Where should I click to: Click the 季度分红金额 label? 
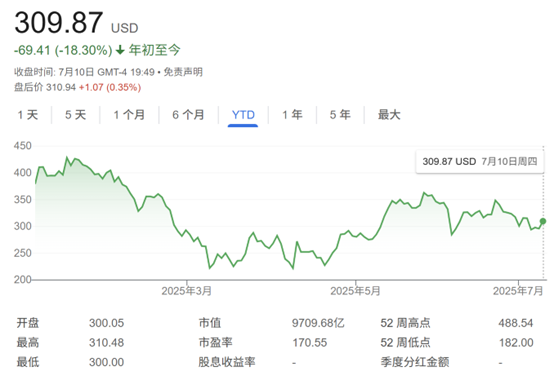415,362
